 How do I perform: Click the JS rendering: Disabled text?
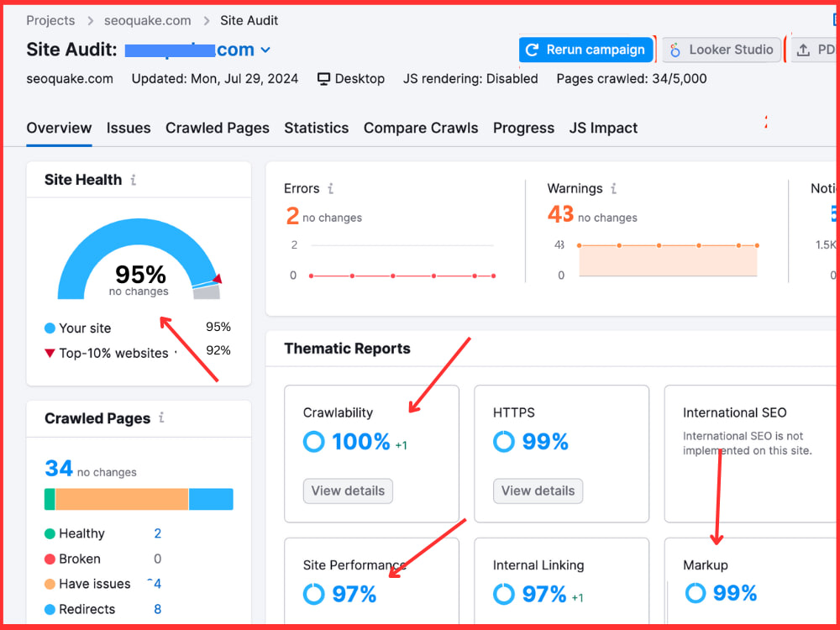click(470, 79)
